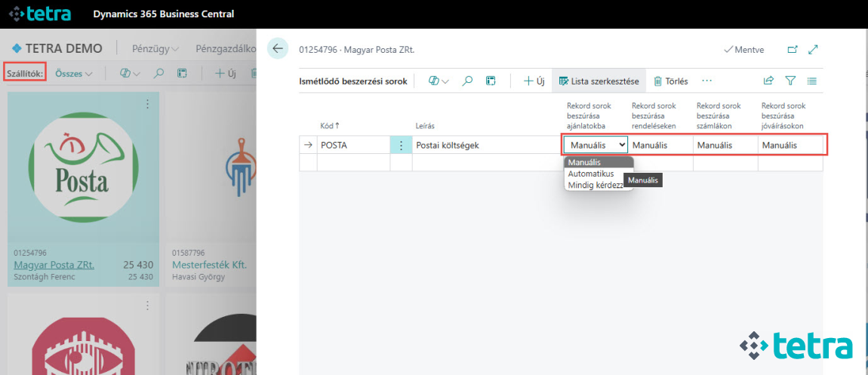The height and width of the screenshot is (375, 868).
Task: Toggle Lista szerkesztése edit mode
Action: [x=599, y=81]
